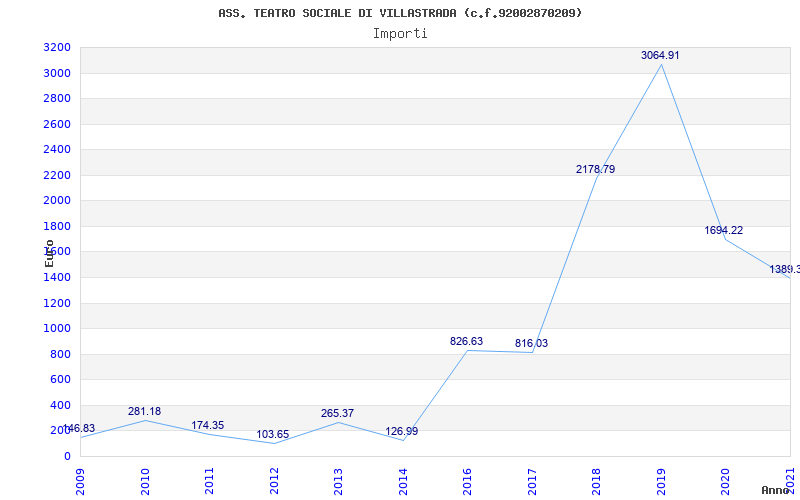
Task: Click the 2020 year axis label
Action: tap(726, 481)
